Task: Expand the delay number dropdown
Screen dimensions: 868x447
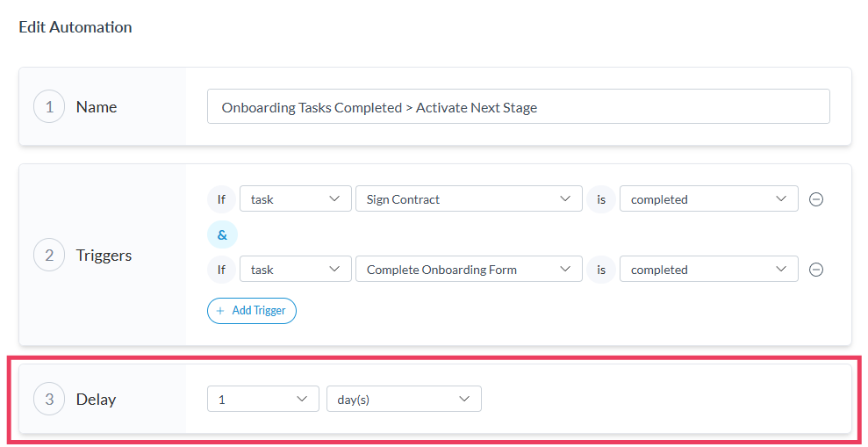Action: pos(262,400)
